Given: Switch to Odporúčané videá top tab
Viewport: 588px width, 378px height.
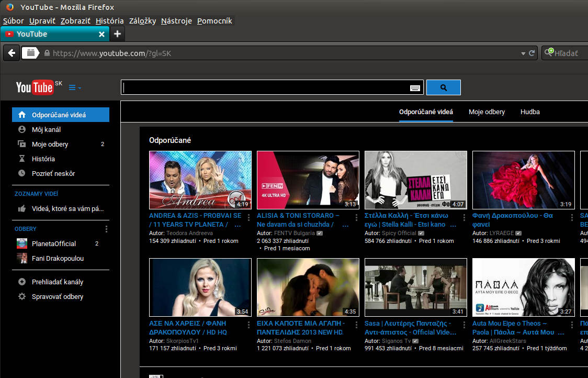Looking at the screenshot, I should [x=426, y=112].
